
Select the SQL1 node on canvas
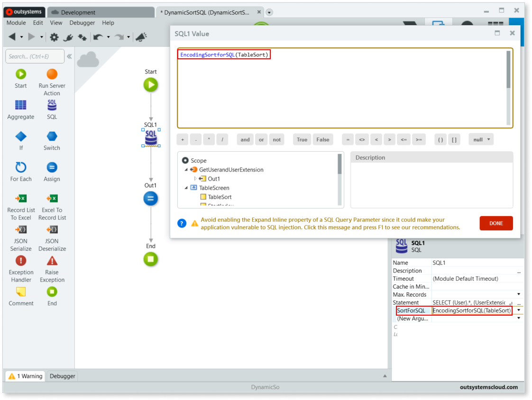point(151,137)
